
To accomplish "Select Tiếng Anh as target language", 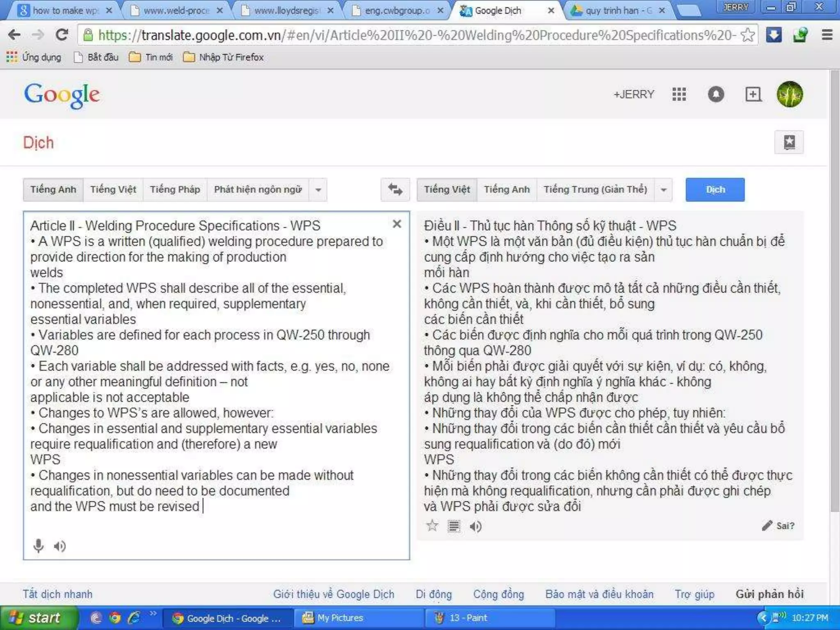I will 507,189.
